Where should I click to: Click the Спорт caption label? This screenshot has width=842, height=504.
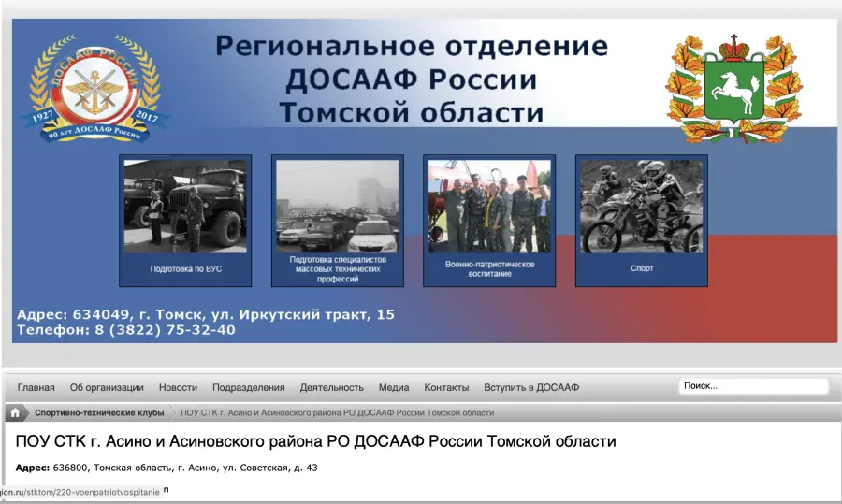point(642,268)
